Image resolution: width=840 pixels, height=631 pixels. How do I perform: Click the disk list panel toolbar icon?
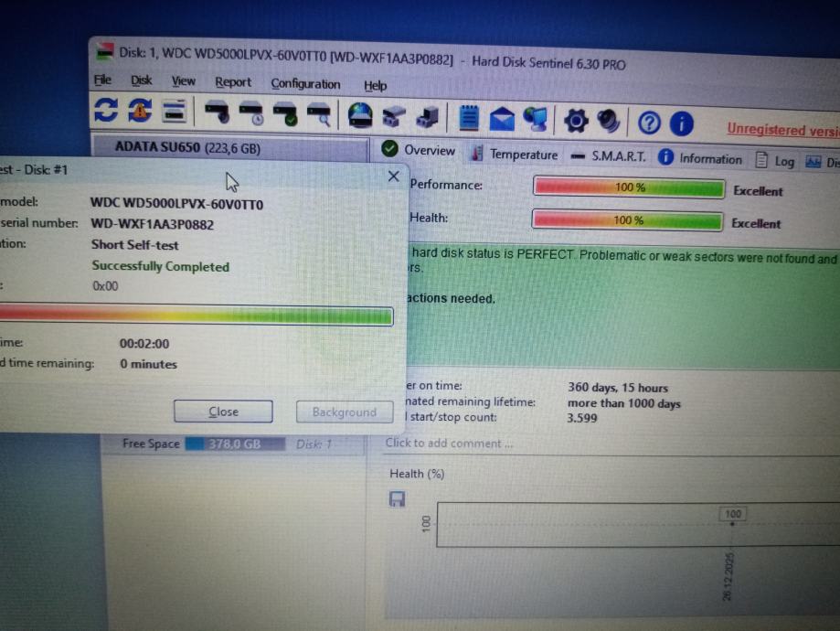[x=174, y=112]
